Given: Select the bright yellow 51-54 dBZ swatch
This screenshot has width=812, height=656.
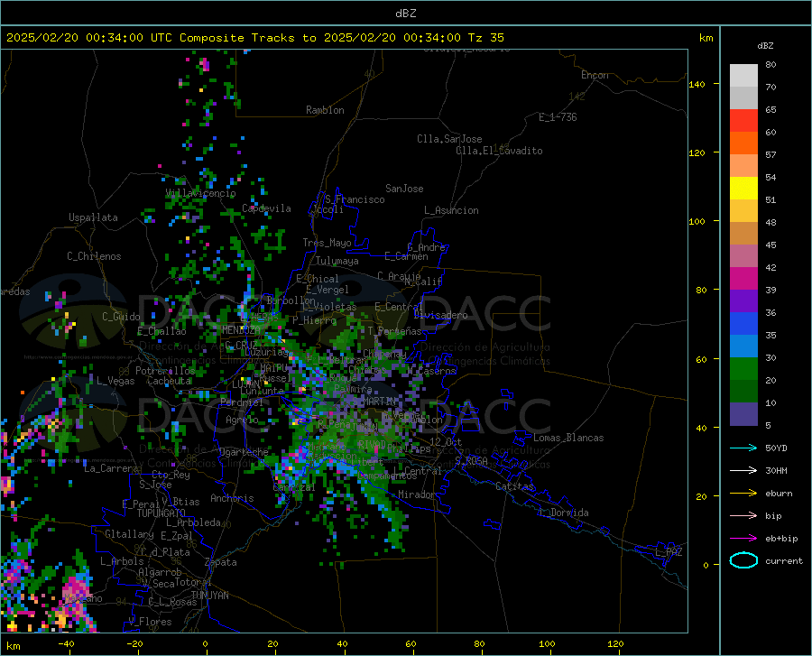Looking at the screenshot, I should 743,189.
